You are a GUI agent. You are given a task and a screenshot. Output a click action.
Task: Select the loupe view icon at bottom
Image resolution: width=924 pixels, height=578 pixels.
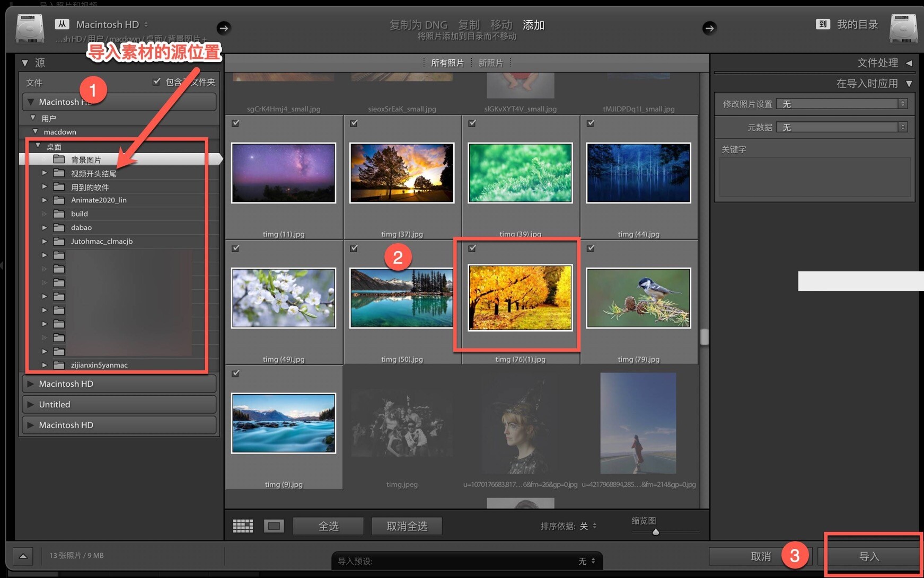[274, 526]
